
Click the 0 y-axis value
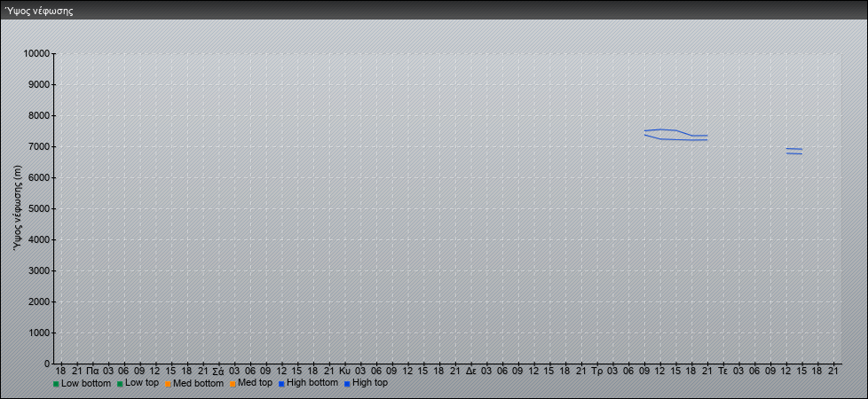coord(47,364)
